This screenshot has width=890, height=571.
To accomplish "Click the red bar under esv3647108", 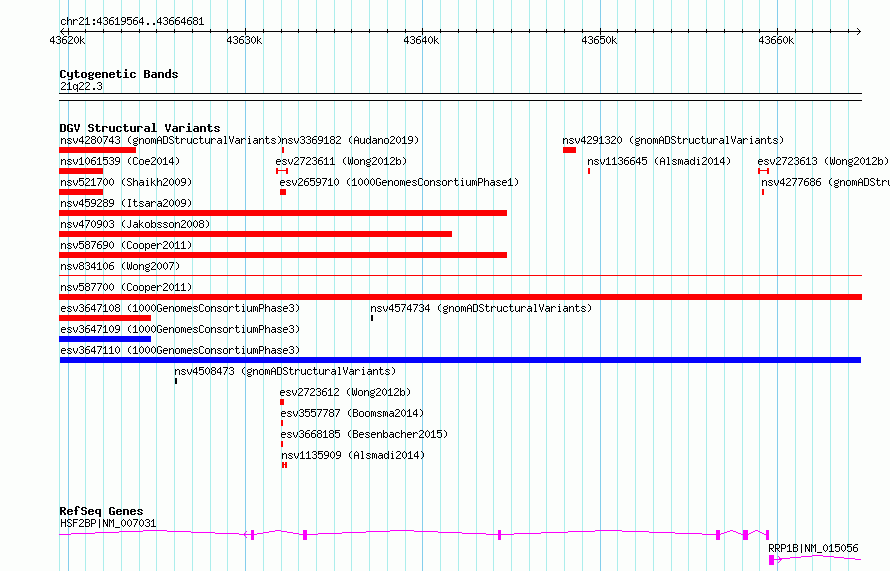I will click(x=105, y=318).
